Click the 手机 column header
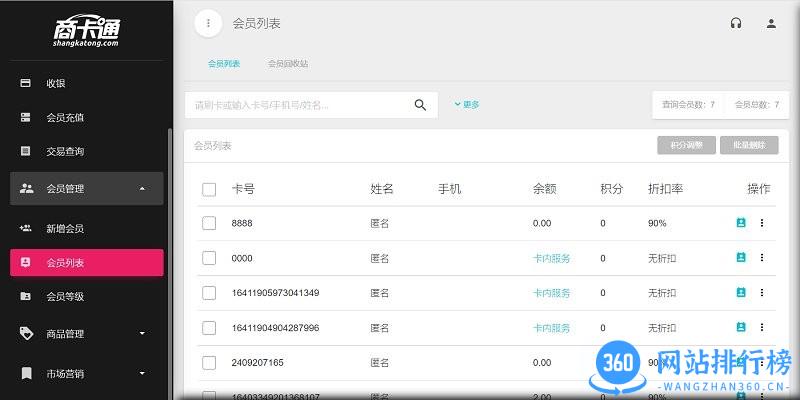The height and width of the screenshot is (400, 800). point(449,189)
